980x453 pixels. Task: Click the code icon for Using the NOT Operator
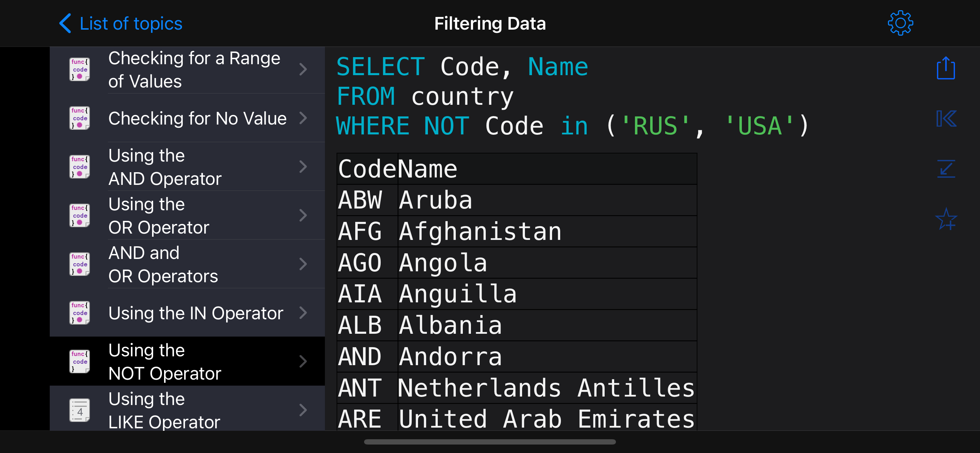79,362
